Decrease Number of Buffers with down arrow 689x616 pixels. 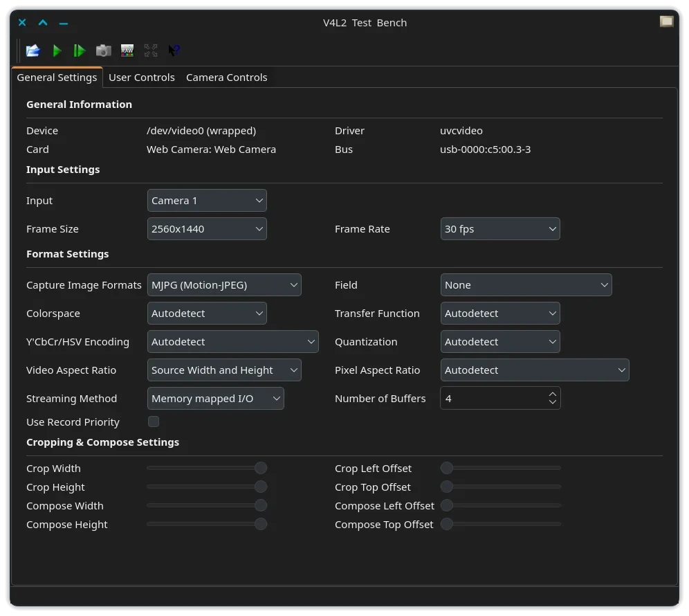tap(553, 402)
